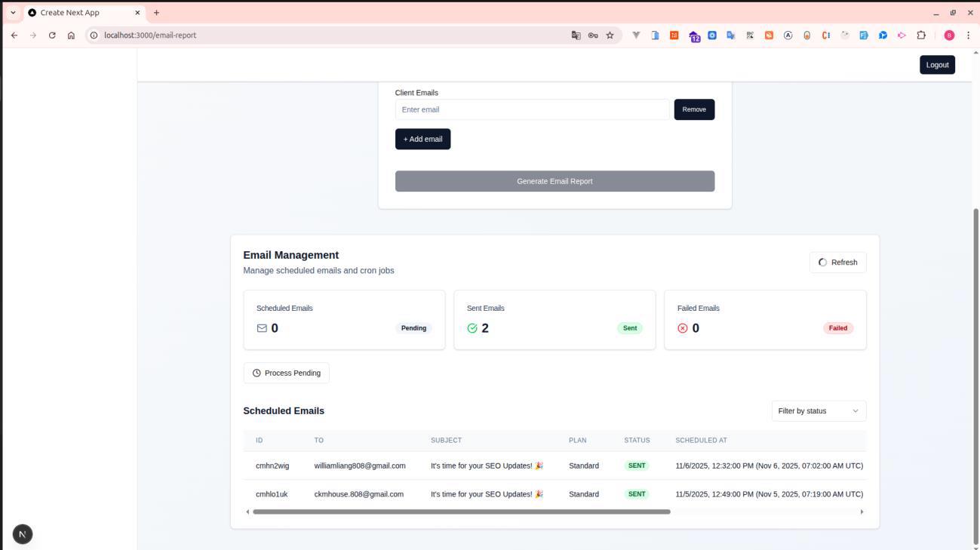The image size is (980, 550).
Task: Open Chrome's three-dot menu
Action: [969, 35]
